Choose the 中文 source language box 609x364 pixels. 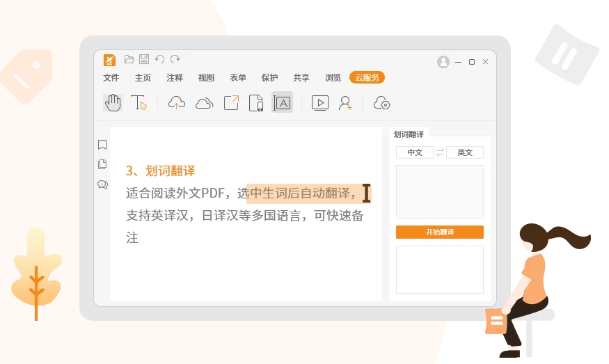pyautogui.click(x=415, y=152)
